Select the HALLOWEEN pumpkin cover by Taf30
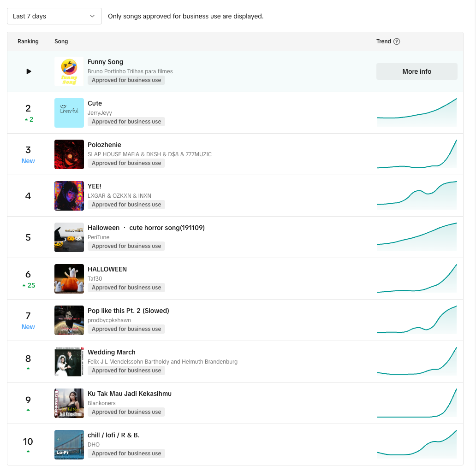The image size is (476, 471). point(69,279)
